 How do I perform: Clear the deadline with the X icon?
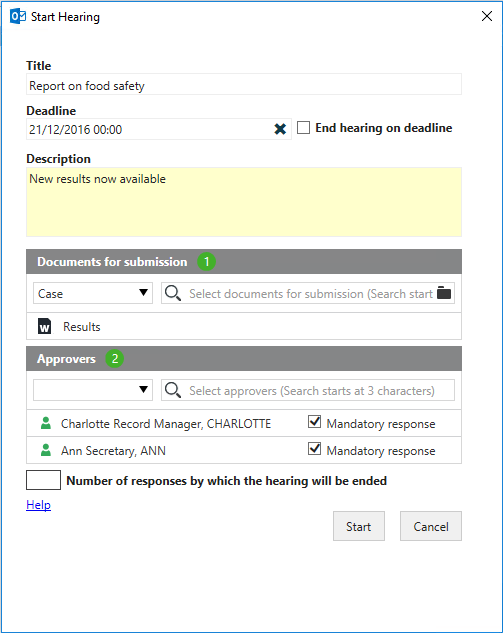point(280,129)
